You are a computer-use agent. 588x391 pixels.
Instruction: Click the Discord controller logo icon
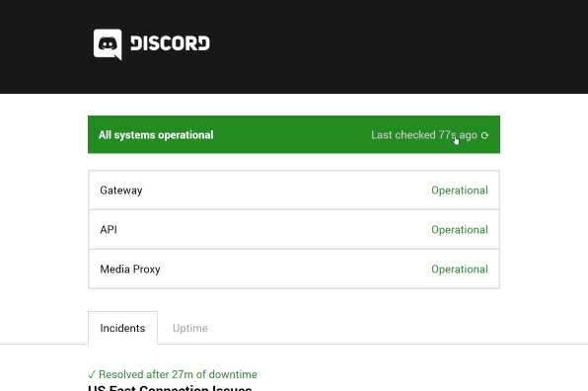108,44
